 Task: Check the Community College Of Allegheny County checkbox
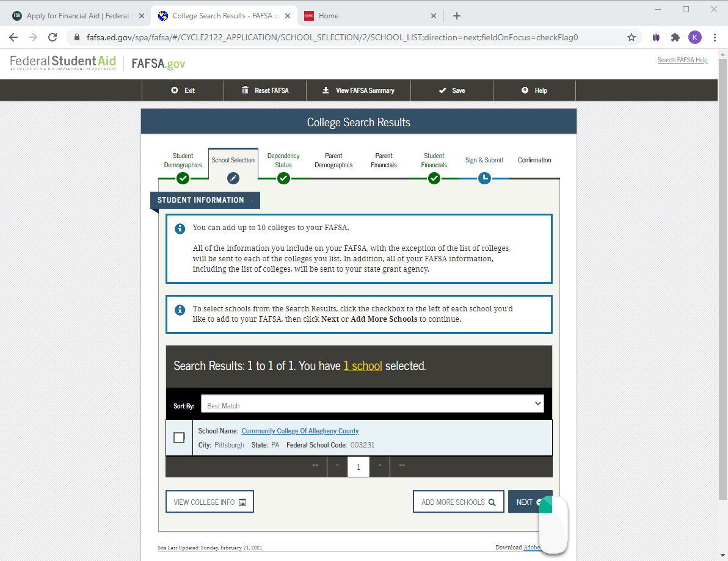coord(179,438)
